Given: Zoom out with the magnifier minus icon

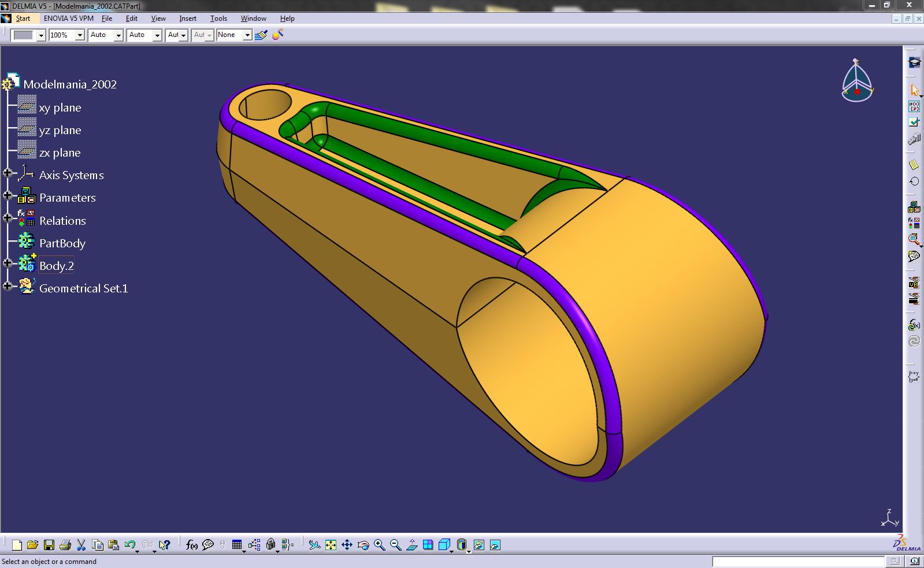Looking at the screenshot, I should [395, 545].
